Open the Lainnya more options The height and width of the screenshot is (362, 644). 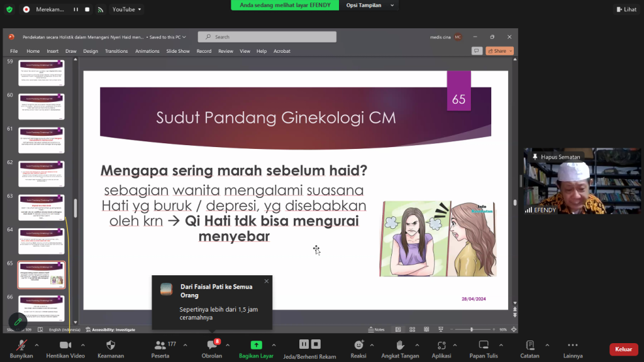[573, 349]
